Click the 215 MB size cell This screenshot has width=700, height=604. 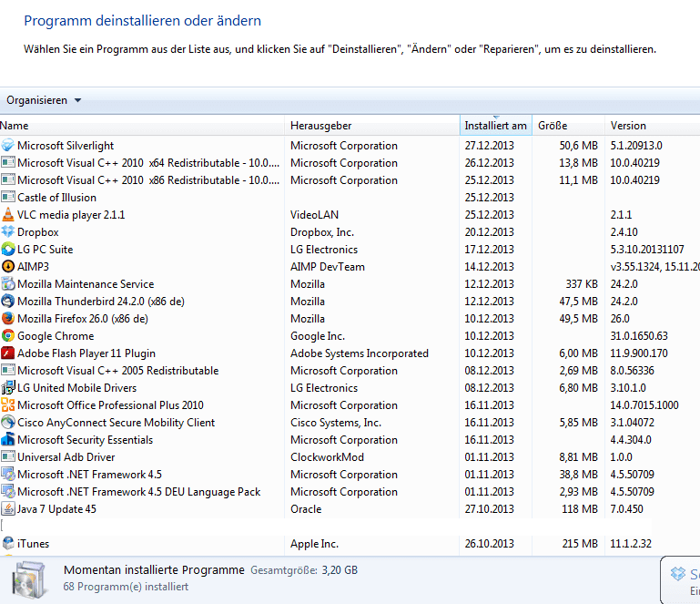[x=580, y=544]
